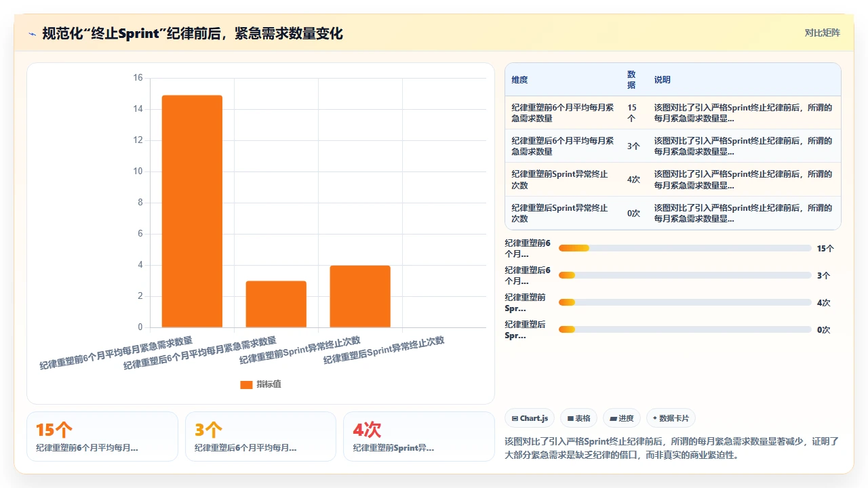Open the 3个 data card
868x488 pixels.
[260, 436]
